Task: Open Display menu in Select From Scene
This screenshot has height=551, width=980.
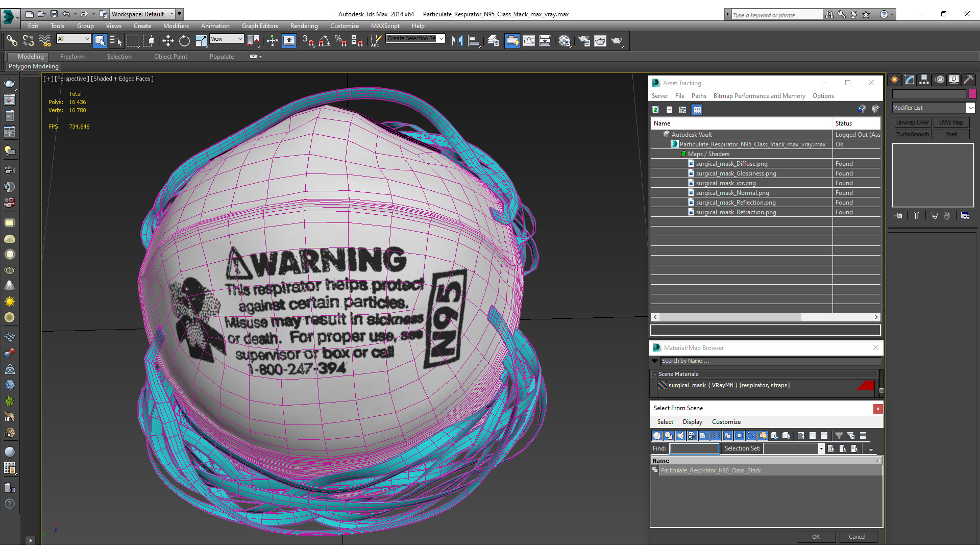Action: (692, 422)
